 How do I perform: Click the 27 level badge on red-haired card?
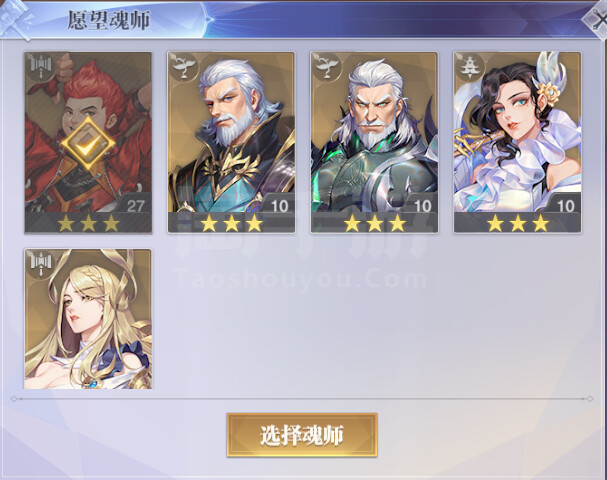135,206
